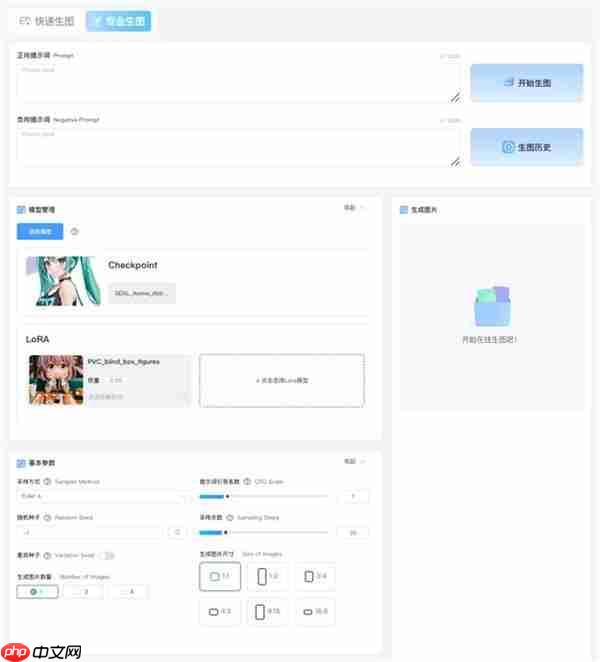Select 1 for Number of Images
The image size is (600, 662).
point(37,592)
